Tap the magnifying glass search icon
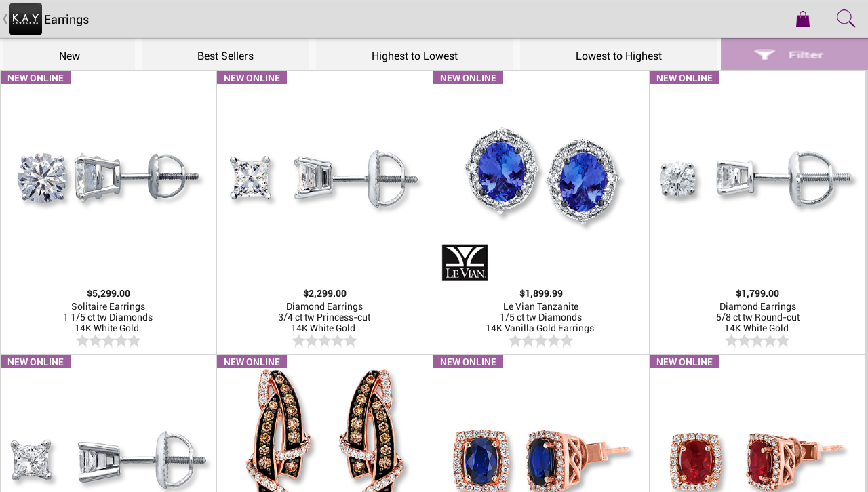Screen dimensions: 868x492 click(x=846, y=18)
